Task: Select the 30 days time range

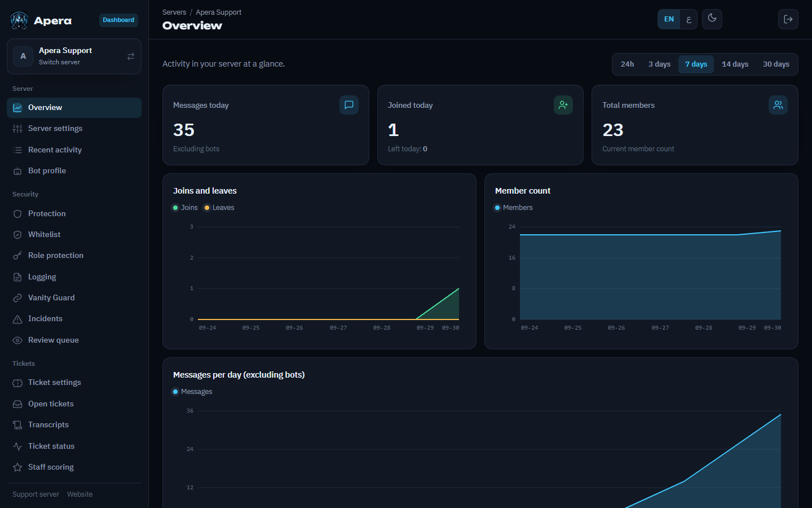Action: pyautogui.click(x=776, y=64)
